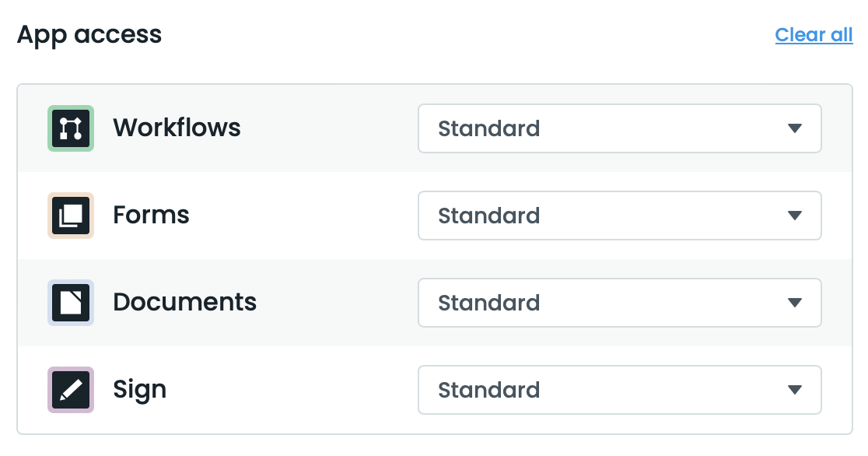
Task: Click the App access heading
Action: pos(89,34)
